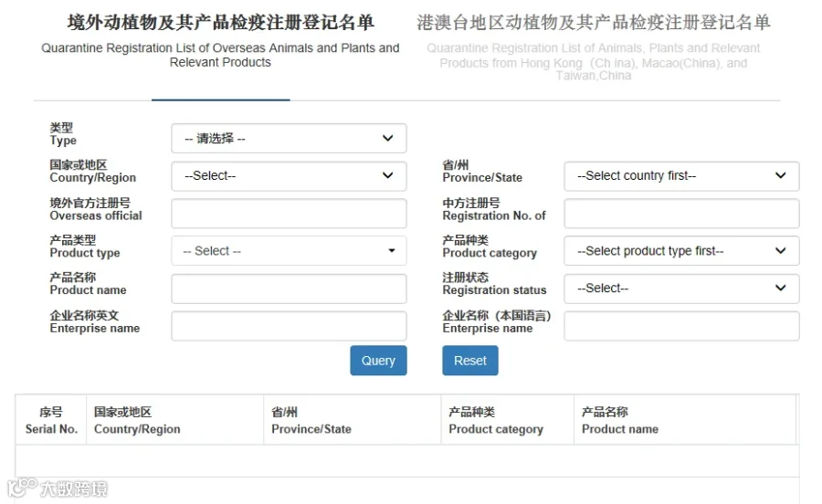This screenshot has height=504, width=822.
Task: Click the 类型 Type field label
Action: tap(63, 134)
